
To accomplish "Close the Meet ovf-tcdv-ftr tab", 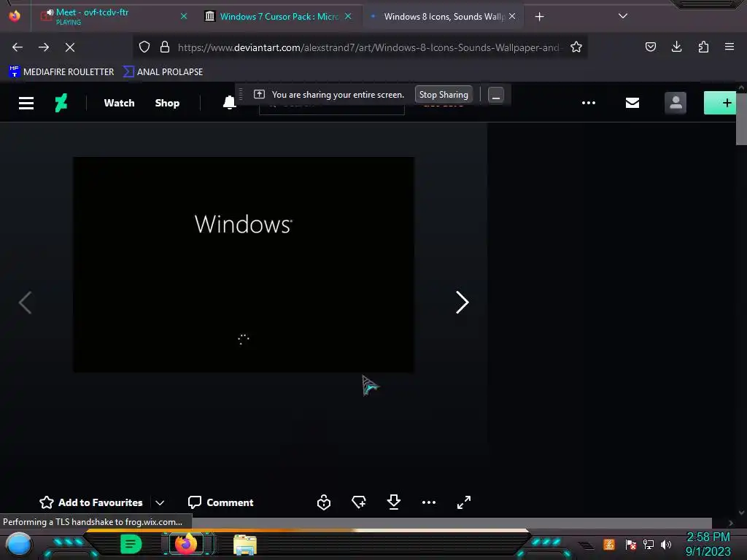I will tap(183, 16).
